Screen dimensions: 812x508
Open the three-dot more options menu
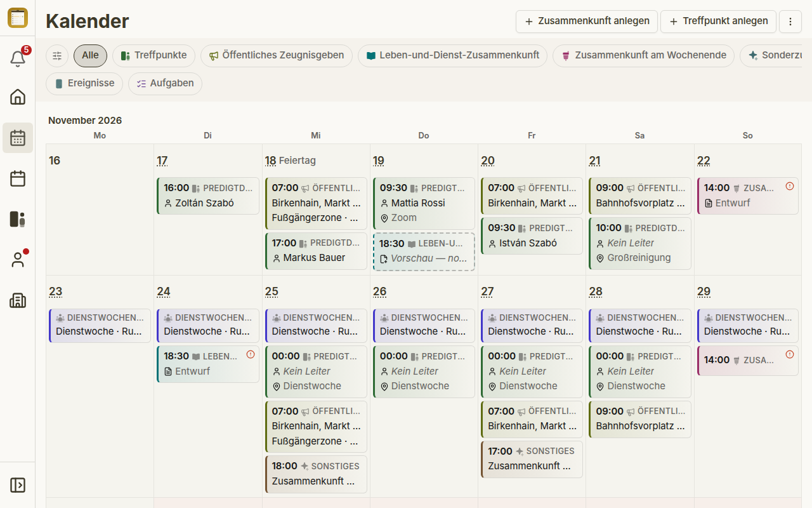pyautogui.click(x=790, y=21)
